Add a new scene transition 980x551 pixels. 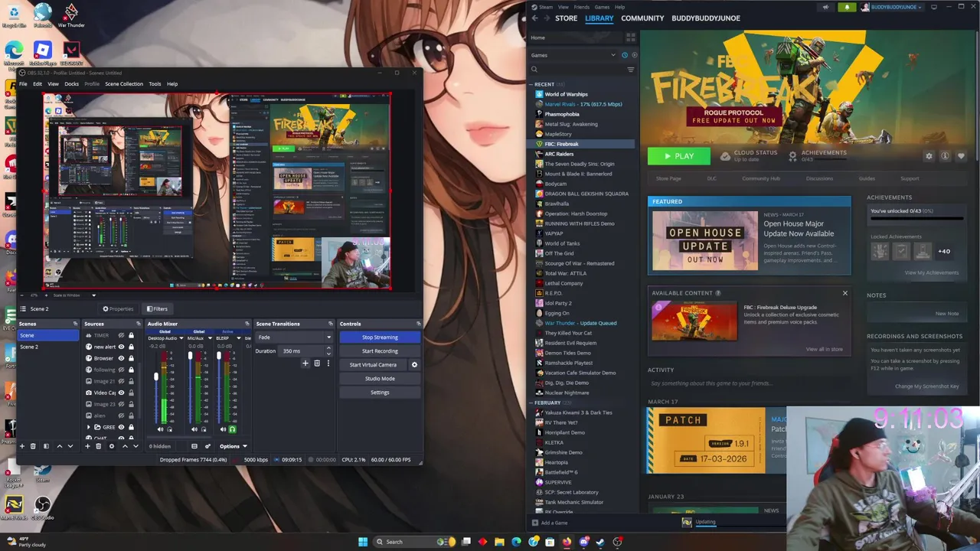coord(305,364)
